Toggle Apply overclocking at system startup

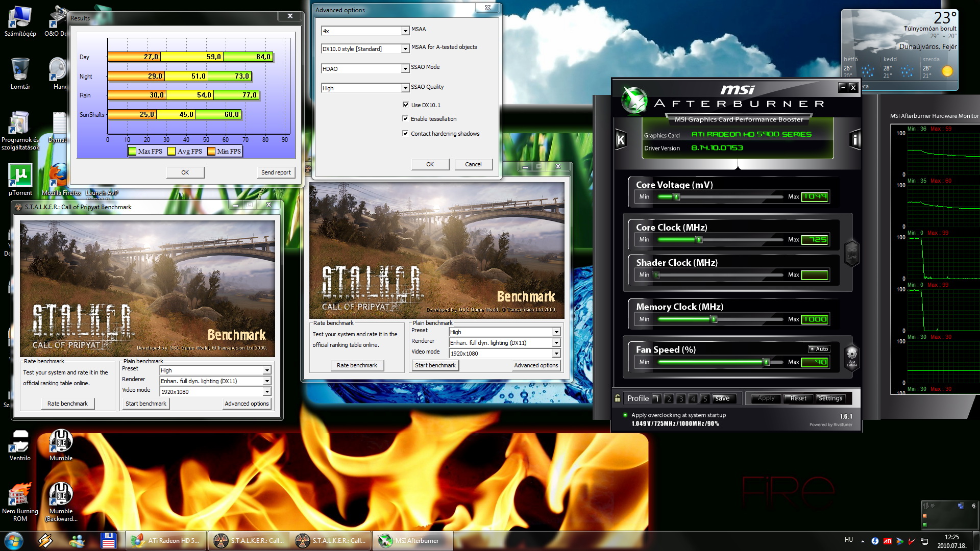(625, 415)
